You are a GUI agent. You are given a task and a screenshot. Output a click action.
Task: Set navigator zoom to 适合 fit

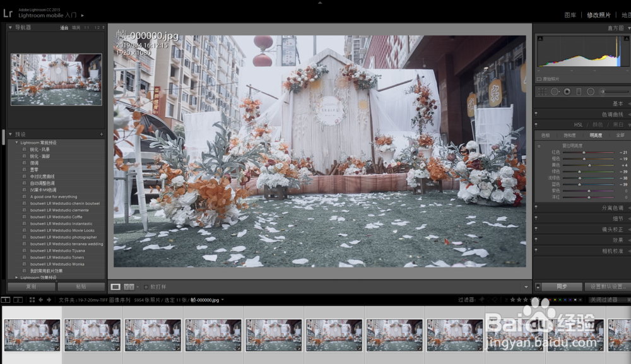click(64, 28)
